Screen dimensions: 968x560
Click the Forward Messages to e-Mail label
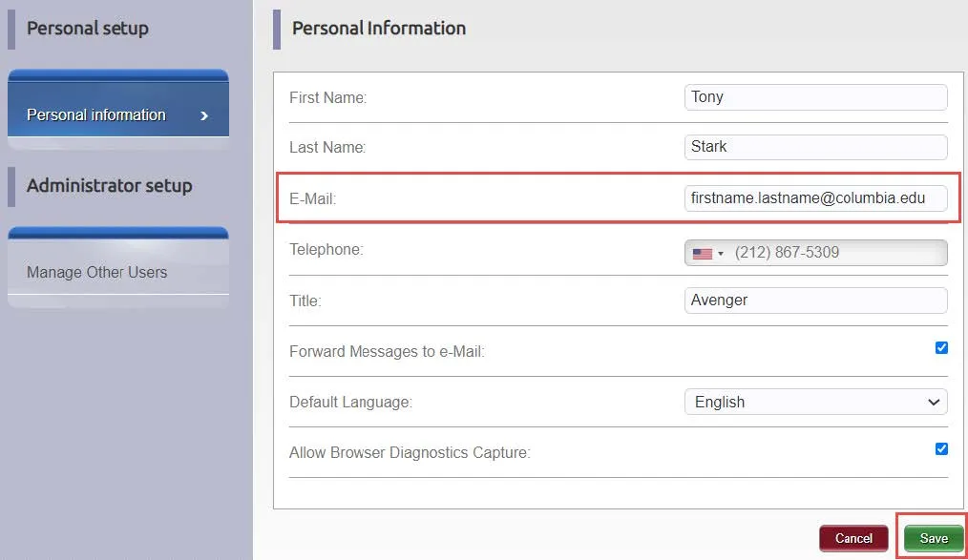(387, 351)
